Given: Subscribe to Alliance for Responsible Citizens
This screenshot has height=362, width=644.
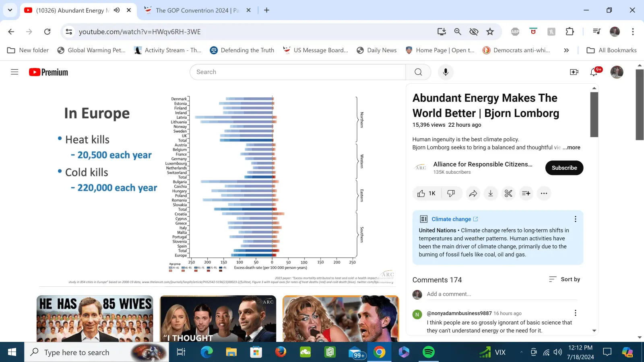Looking at the screenshot, I should click(564, 168).
